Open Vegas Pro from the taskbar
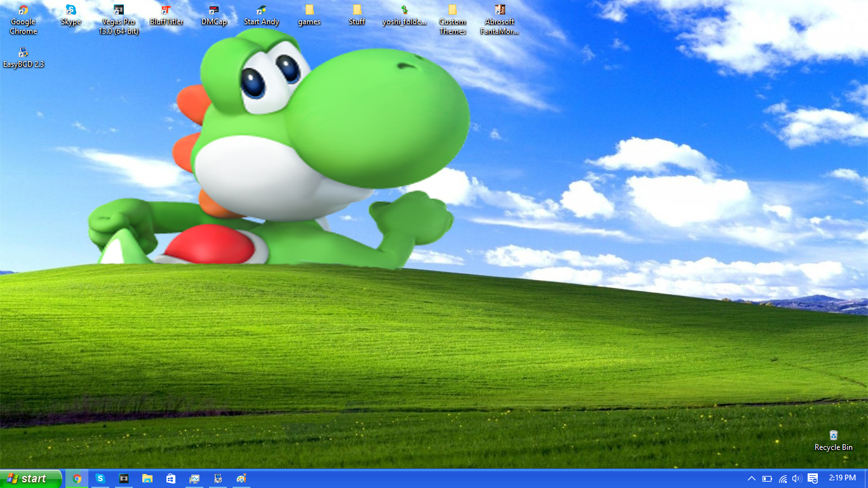The width and height of the screenshot is (868, 488). point(124,478)
